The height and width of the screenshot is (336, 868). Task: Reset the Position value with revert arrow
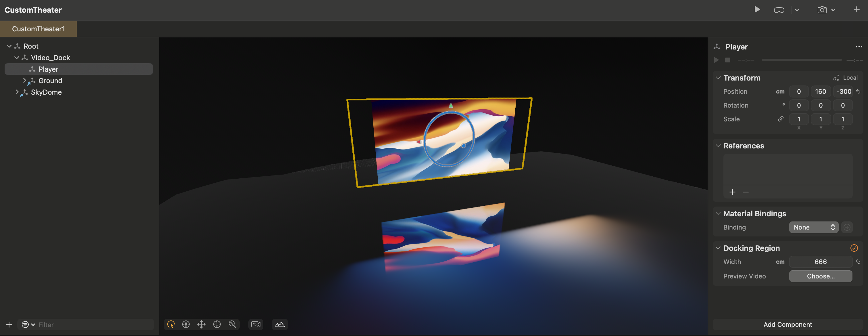tap(858, 91)
